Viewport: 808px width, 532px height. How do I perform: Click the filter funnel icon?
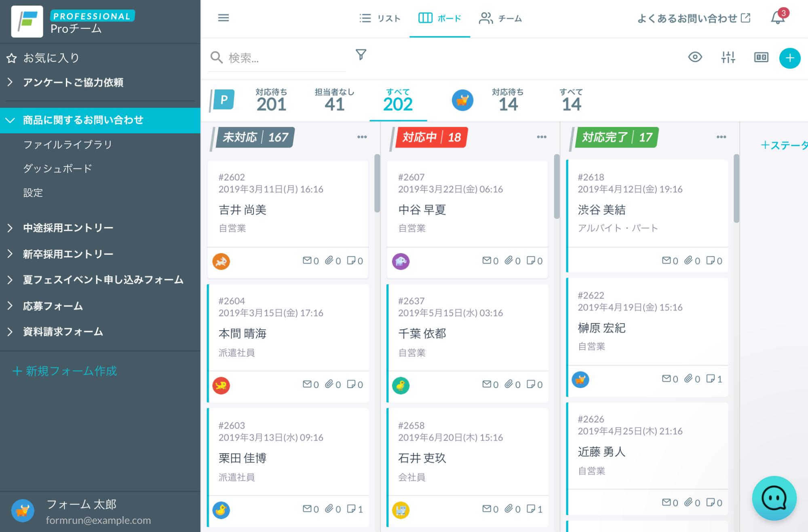[x=361, y=55]
